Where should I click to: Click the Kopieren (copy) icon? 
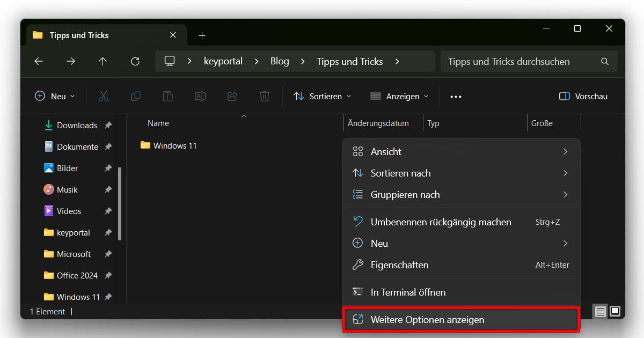[x=135, y=96]
